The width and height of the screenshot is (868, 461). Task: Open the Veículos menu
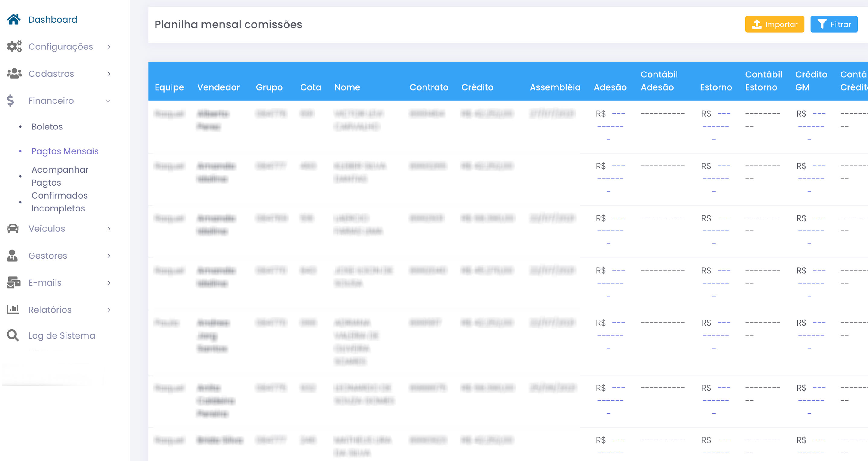click(x=47, y=228)
